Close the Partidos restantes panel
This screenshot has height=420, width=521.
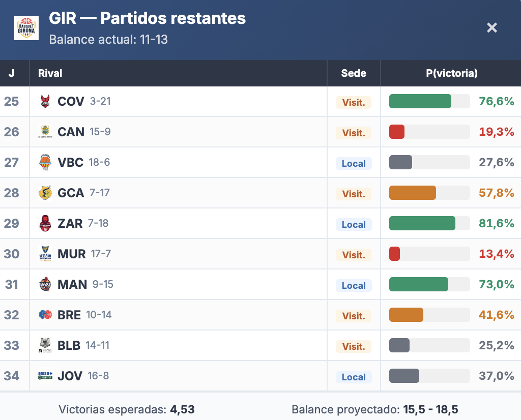pos(491,27)
